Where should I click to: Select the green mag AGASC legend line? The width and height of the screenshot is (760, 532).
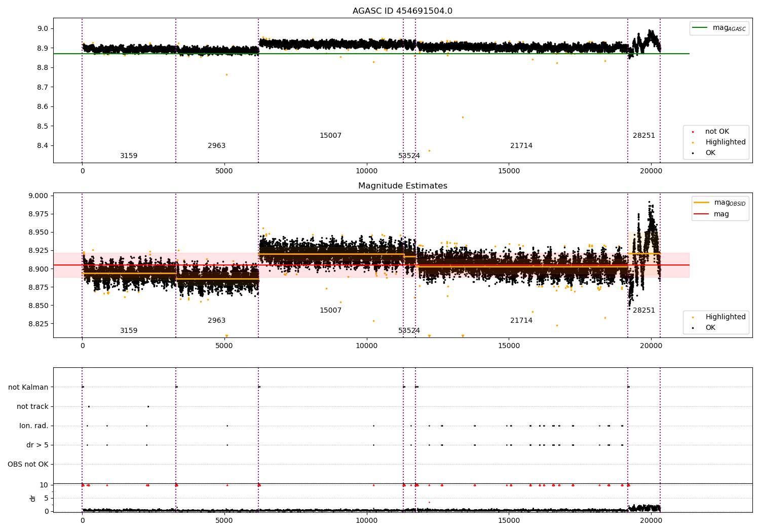701,28
